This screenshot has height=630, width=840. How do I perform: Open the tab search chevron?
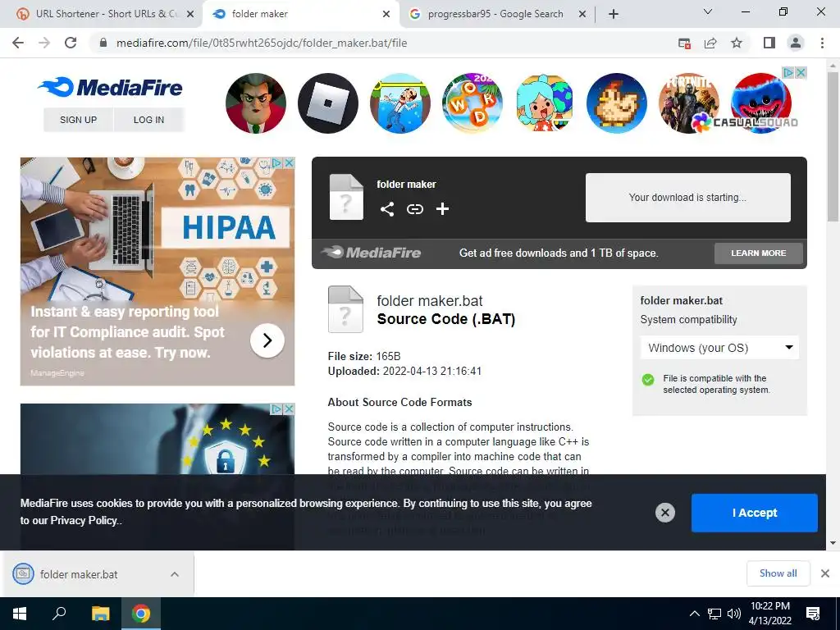(x=708, y=11)
